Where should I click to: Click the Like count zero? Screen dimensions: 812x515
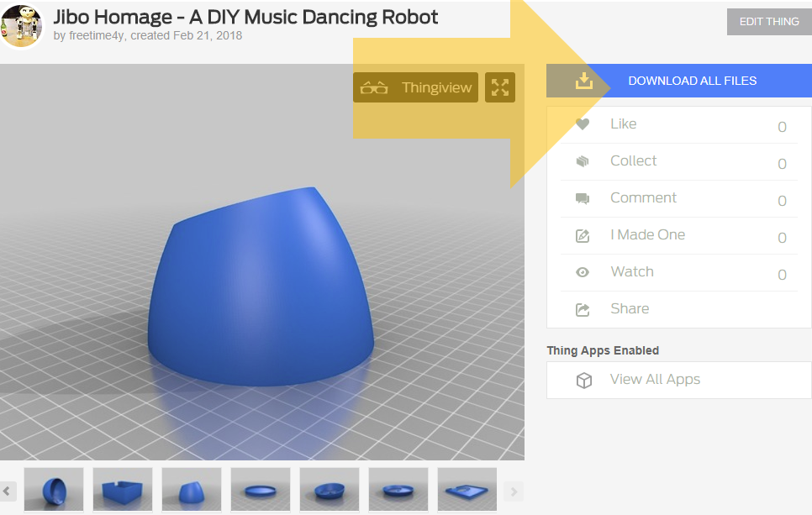[x=782, y=127]
